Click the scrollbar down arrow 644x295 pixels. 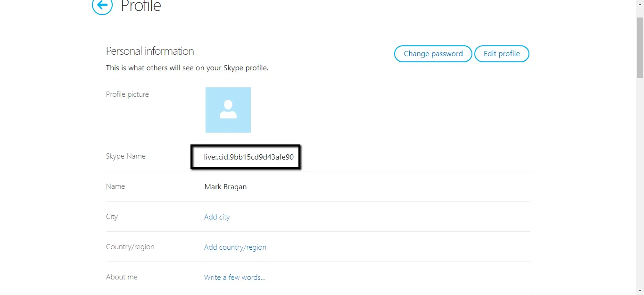tap(640, 291)
